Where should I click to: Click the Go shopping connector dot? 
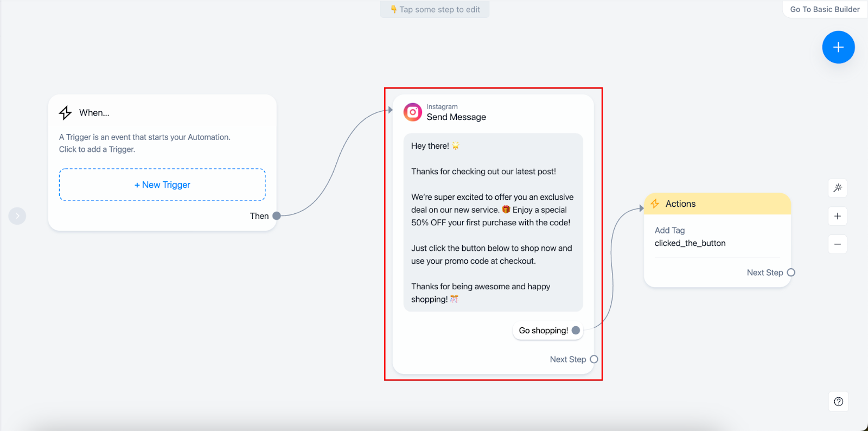pyautogui.click(x=576, y=331)
